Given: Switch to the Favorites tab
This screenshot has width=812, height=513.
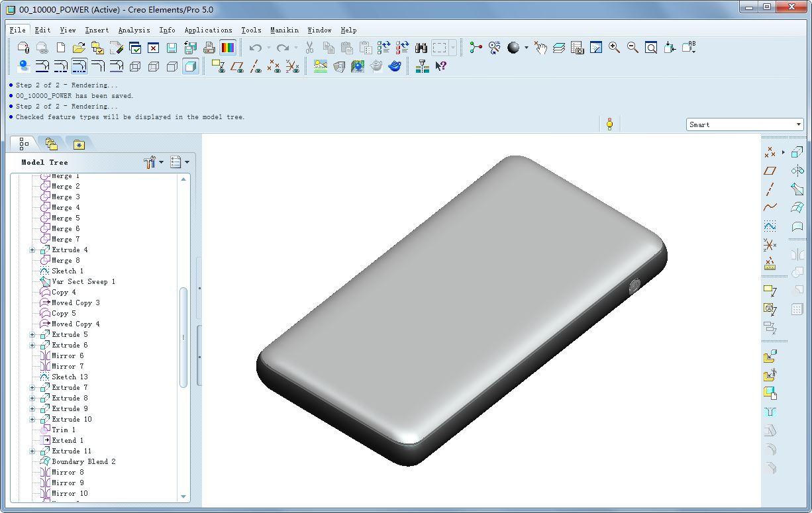Looking at the screenshot, I should tap(79, 144).
